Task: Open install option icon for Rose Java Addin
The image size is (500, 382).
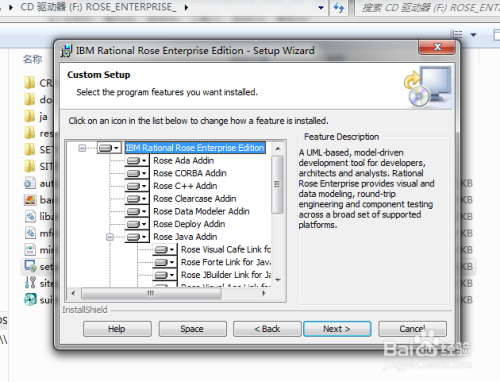Action: point(137,237)
